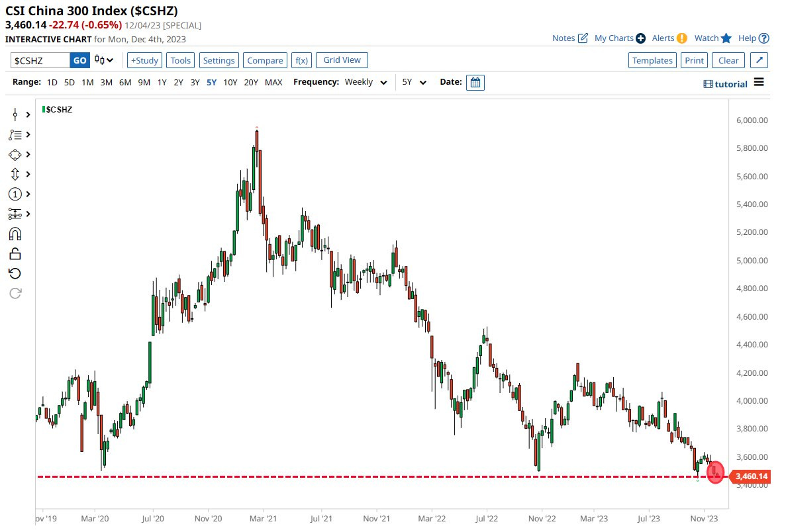The width and height of the screenshot is (786, 532).
Task: Open the hamburger menu icon
Action: click(759, 83)
